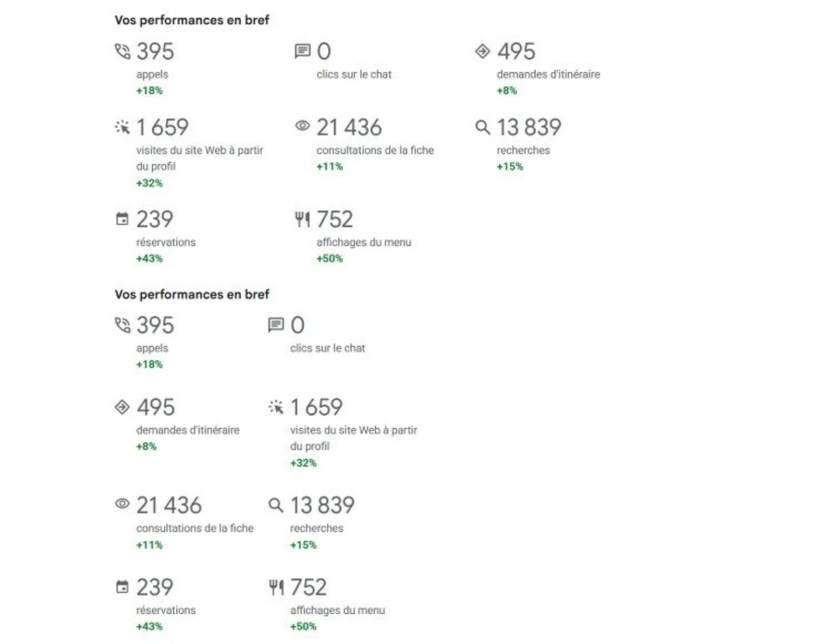Click the calendar icon in lower panel
The height and width of the screenshot is (644, 834).
[x=122, y=587]
